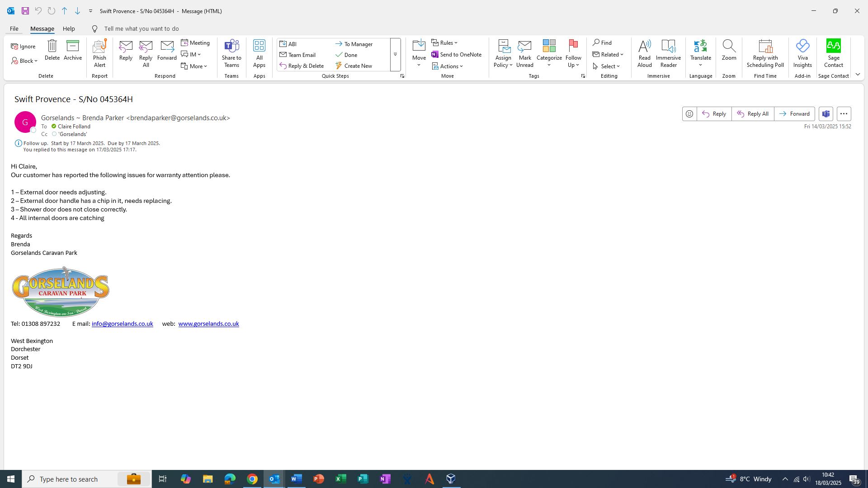Viewport: 868px width, 488px height.
Task: Click the emoji reaction button in header
Action: click(x=689, y=114)
